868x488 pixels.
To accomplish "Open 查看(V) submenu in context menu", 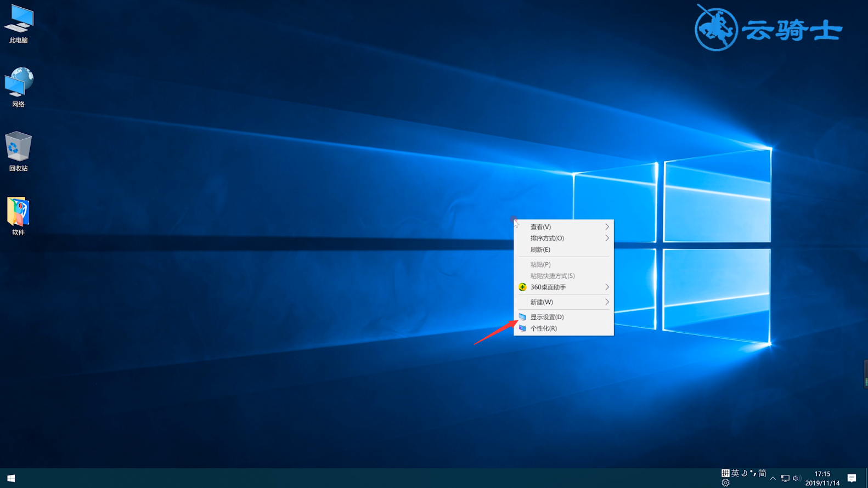I will [x=563, y=226].
